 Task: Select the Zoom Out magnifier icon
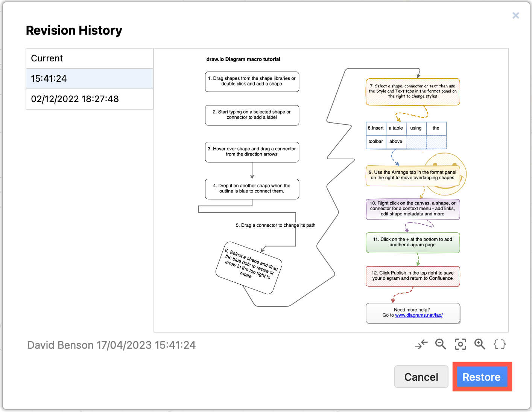point(441,344)
